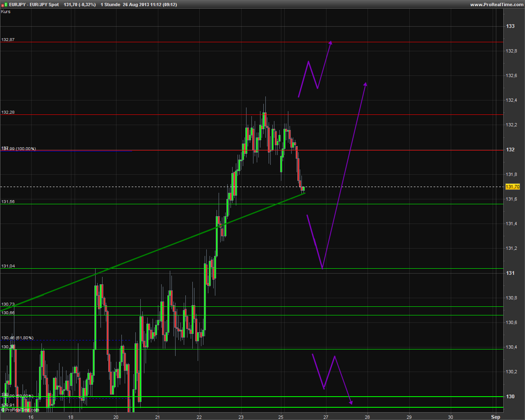Click date axis label 30
This screenshot has height=420, width=525.
click(x=451, y=417)
